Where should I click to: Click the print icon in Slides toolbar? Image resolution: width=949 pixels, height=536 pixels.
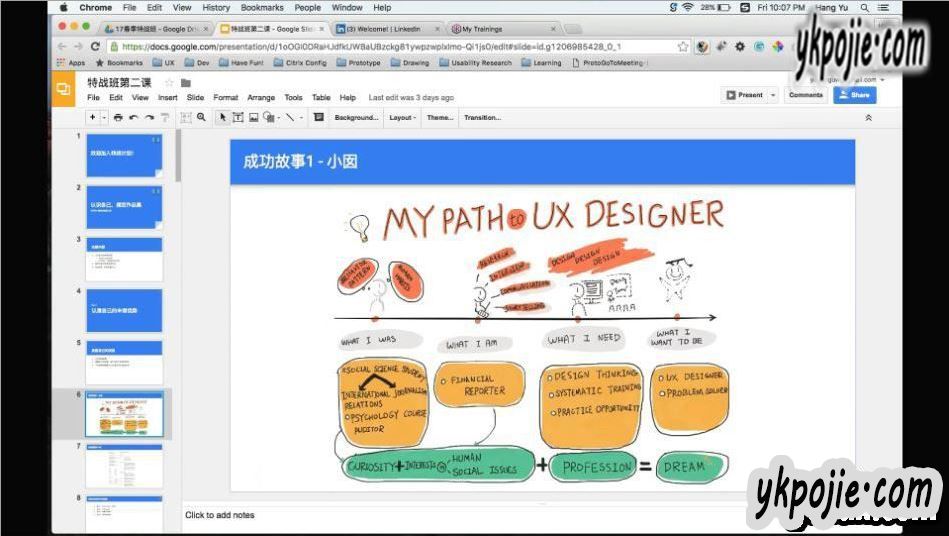tap(118, 117)
